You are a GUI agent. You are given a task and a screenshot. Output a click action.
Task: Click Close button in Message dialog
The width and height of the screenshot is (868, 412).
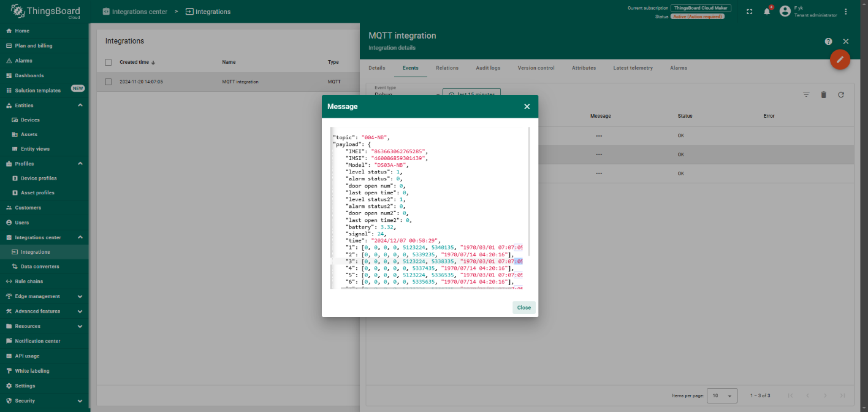524,308
